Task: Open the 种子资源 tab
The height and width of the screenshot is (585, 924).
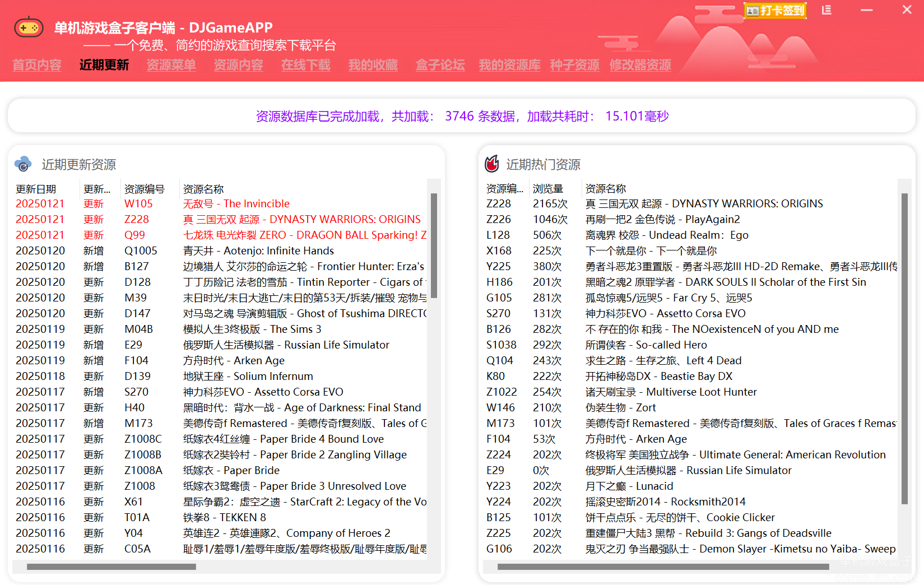Action: click(x=575, y=65)
